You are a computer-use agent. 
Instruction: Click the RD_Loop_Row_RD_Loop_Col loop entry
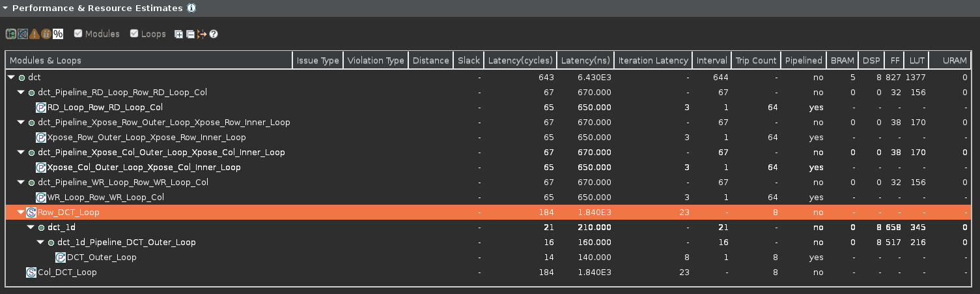point(105,108)
